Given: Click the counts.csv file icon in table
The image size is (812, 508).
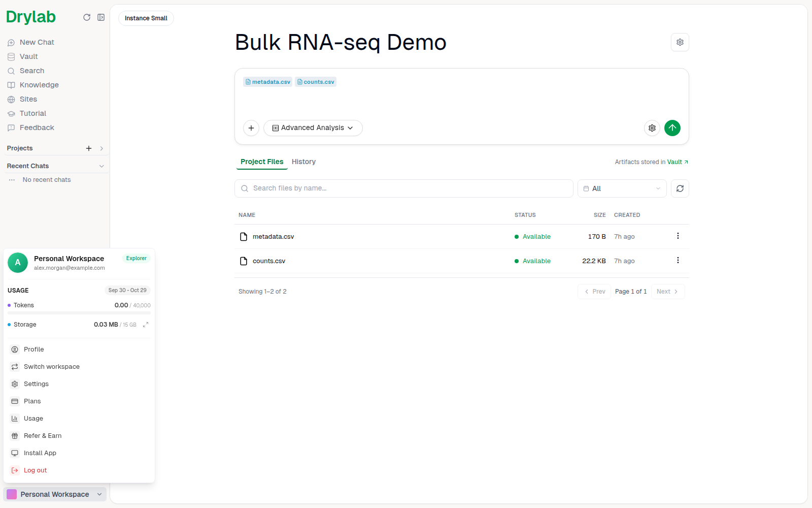Looking at the screenshot, I should [x=244, y=261].
